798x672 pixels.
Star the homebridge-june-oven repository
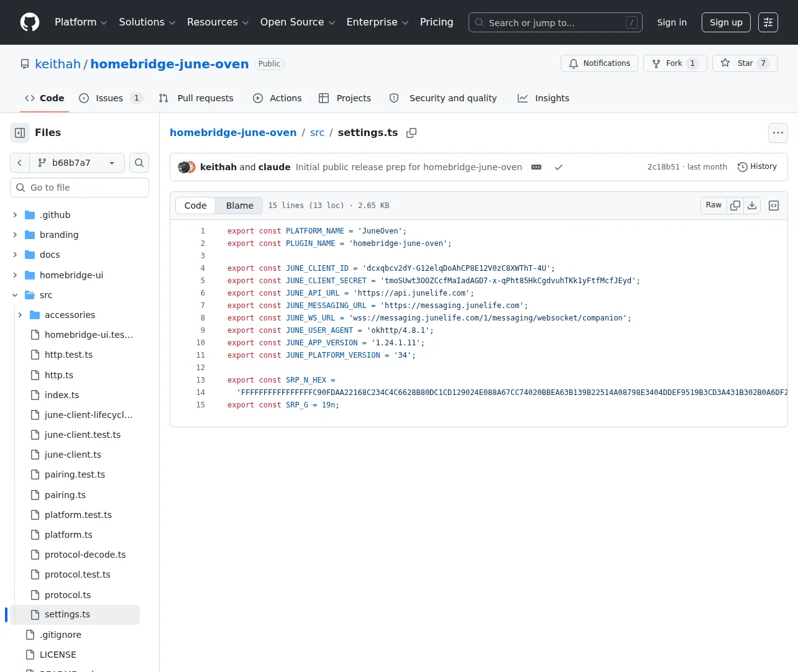pyautogui.click(x=745, y=63)
